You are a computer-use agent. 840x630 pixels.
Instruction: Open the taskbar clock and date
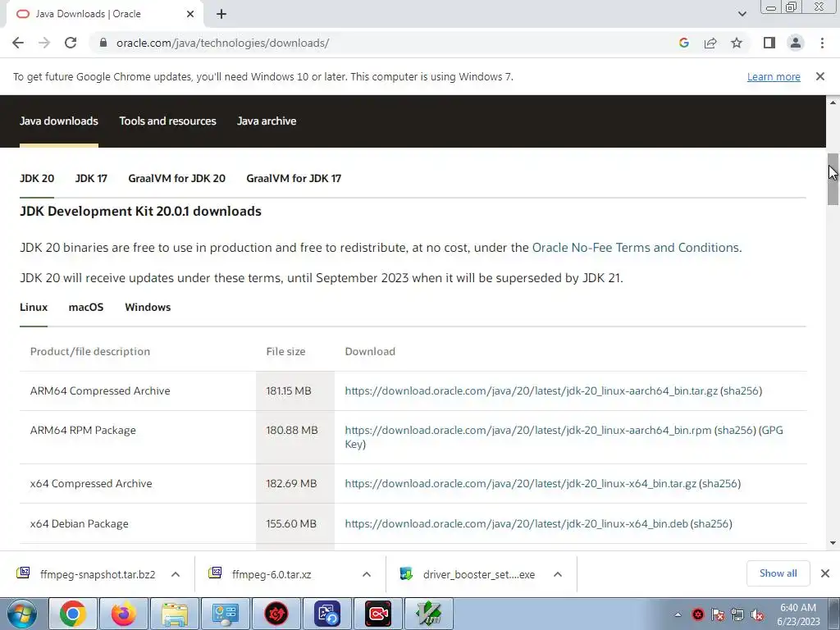pyautogui.click(x=798, y=614)
